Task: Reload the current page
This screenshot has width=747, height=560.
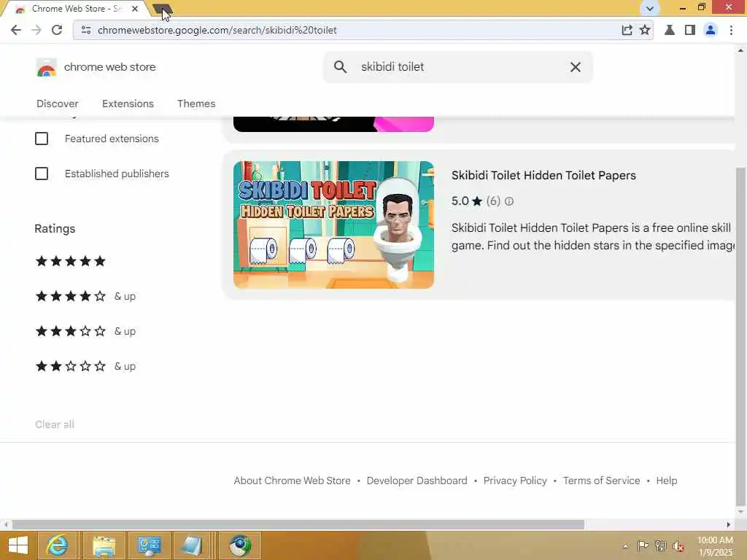Action: (x=57, y=30)
